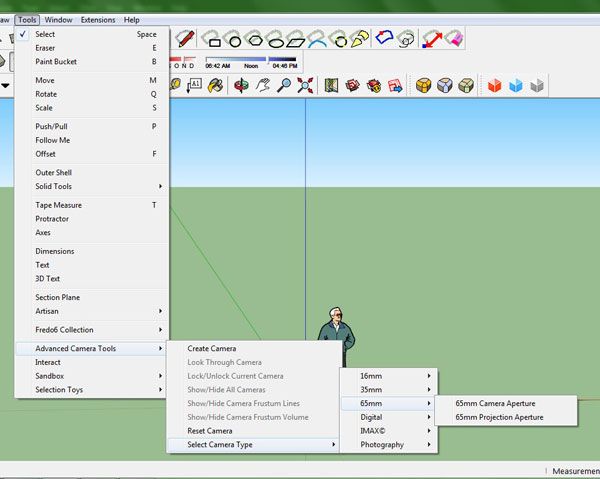The image size is (600, 479).
Task: Click the standing man figure in viewport
Action: coord(336,338)
